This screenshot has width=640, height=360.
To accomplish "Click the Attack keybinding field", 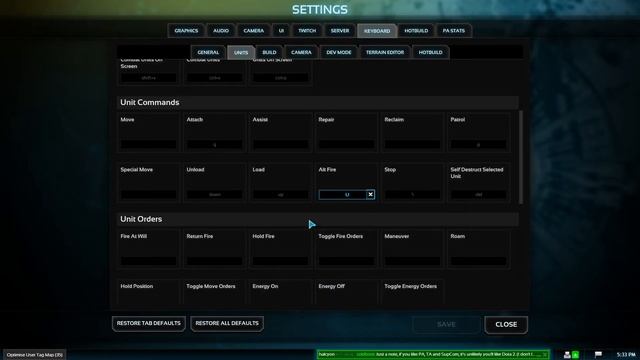I will tap(215, 144).
